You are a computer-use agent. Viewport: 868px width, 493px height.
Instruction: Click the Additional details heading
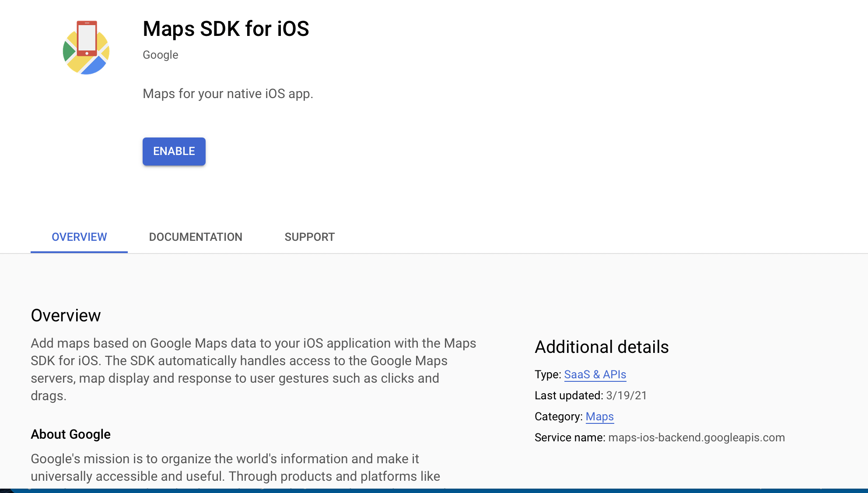point(602,347)
